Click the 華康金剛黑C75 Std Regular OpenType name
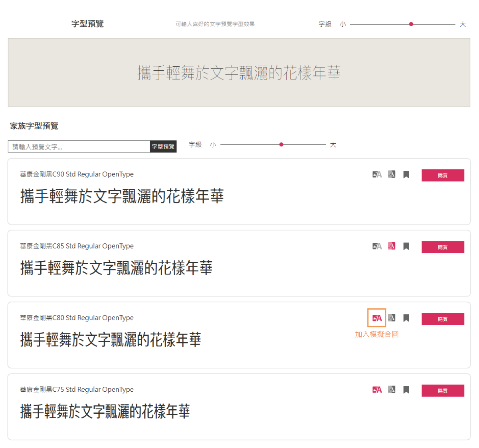The width and height of the screenshot is (479, 448). (77, 390)
